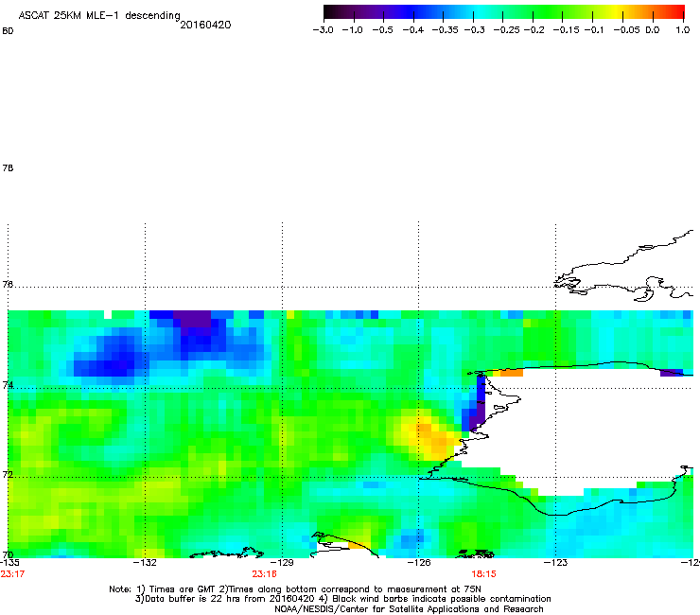Click the NOAA/NESDIS Center credit line
This screenshot has height=615, width=700.
tap(409, 609)
